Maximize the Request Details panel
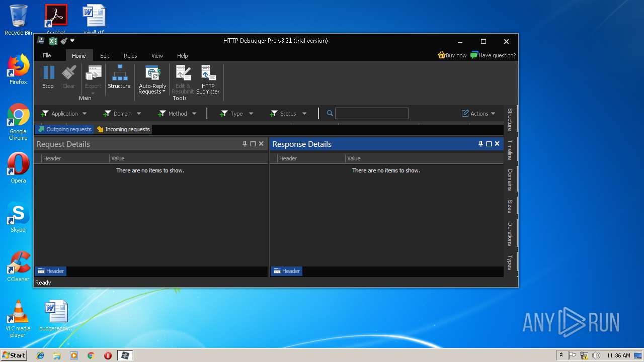This screenshot has height=362, width=644. [x=253, y=144]
